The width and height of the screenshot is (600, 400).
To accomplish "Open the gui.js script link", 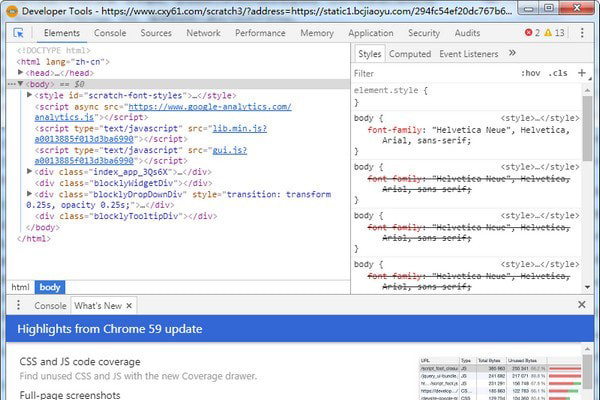I will coord(141,155).
